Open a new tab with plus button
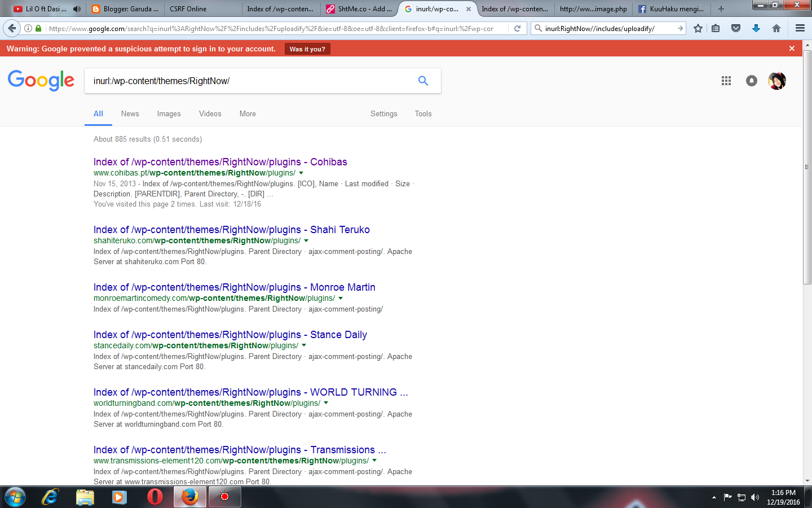Screen dimensions: 812x508 click(x=721, y=9)
